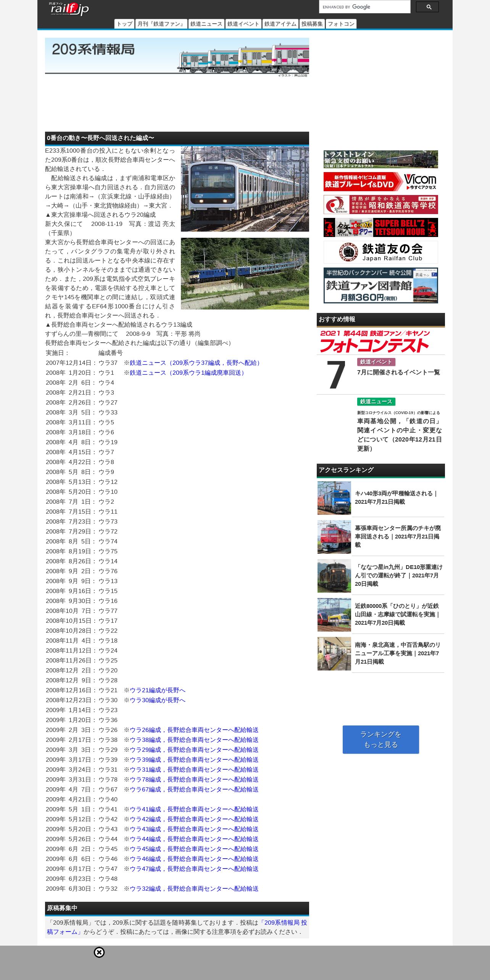
Task: Open the 鉄道ニュース navigation tab
Action: tap(206, 24)
